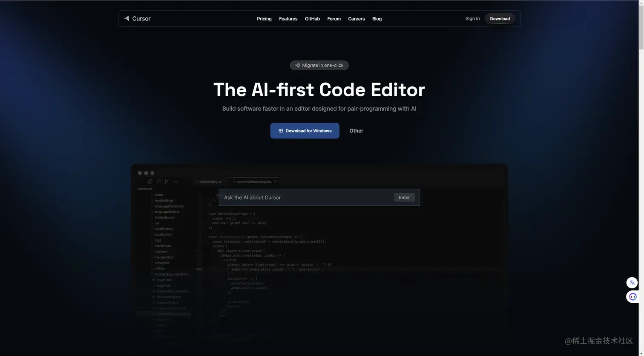
Task: Open the file Explorer icon in the editor sidebar
Action: (x=150, y=181)
